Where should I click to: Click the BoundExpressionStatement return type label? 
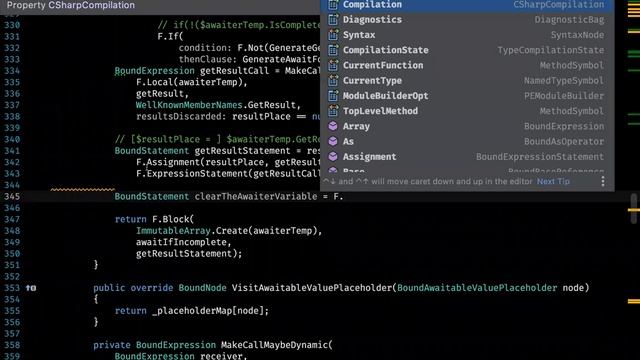click(x=540, y=157)
